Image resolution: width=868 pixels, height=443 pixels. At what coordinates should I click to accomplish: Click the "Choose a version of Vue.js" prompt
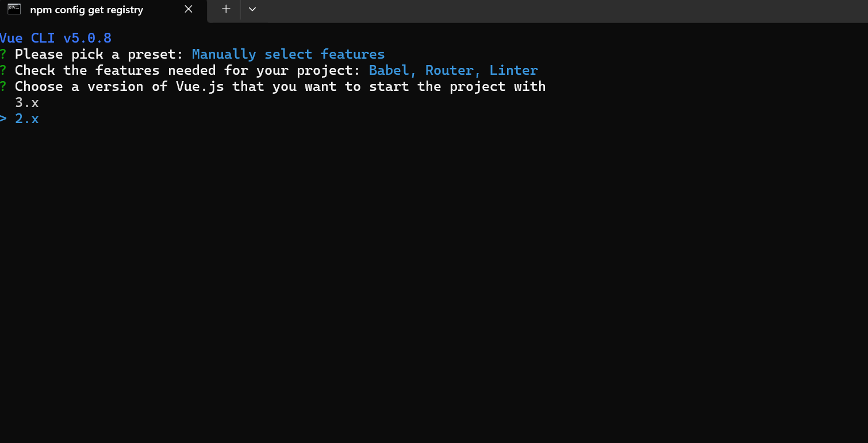[280, 87]
